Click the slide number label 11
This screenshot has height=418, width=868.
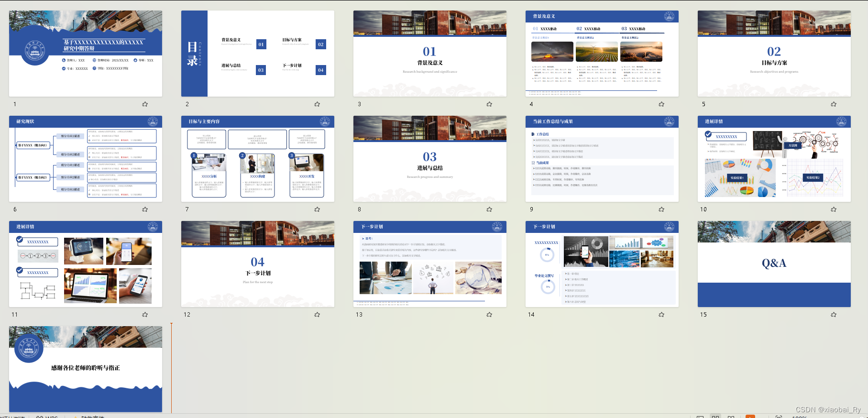(15, 314)
